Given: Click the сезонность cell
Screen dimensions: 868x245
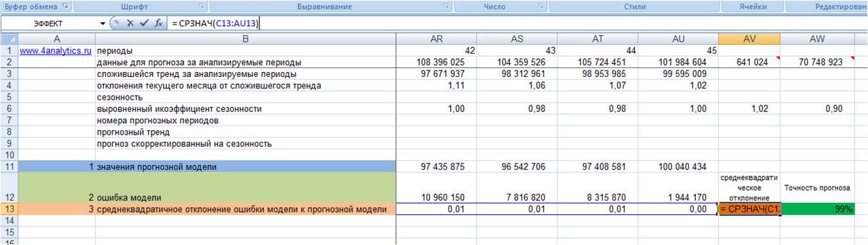Looking at the screenshot, I should [x=245, y=97].
